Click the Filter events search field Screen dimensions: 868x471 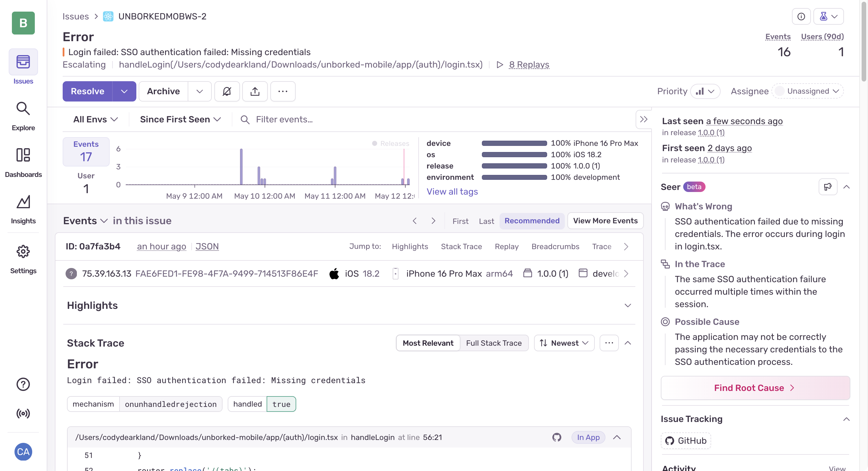tap(435, 119)
